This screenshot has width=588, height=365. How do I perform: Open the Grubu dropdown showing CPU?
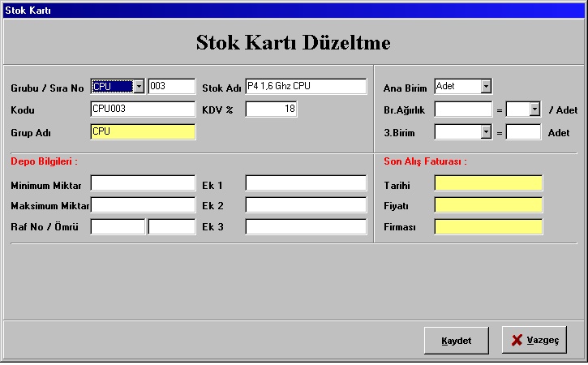[x=138, y=87]
